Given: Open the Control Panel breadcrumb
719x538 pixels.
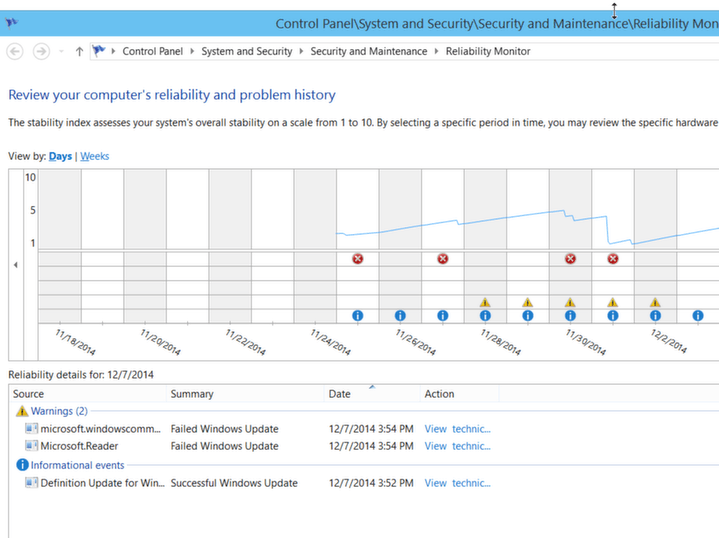Looking at the screenshot, I should pyautogui.click(x=152, y=51).
